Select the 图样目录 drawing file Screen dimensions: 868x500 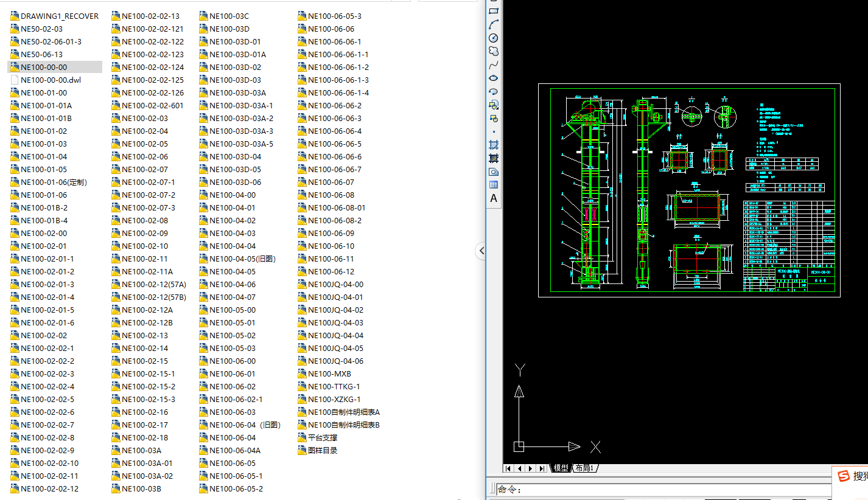coord(322,451)
